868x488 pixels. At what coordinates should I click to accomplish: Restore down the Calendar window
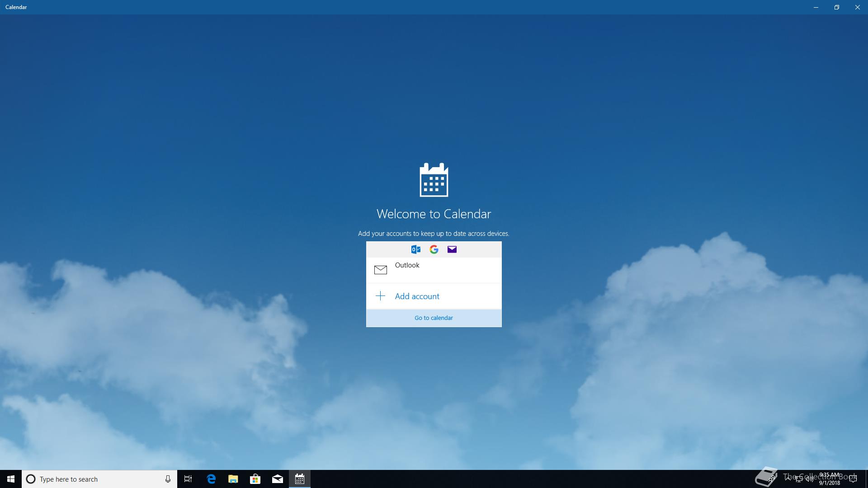pos(837,7)
